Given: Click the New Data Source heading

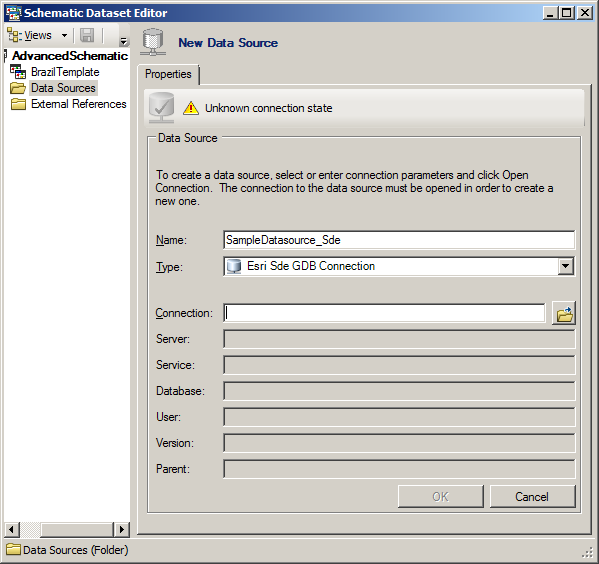Looking at the screenshot, I should [x=228, y=43].
